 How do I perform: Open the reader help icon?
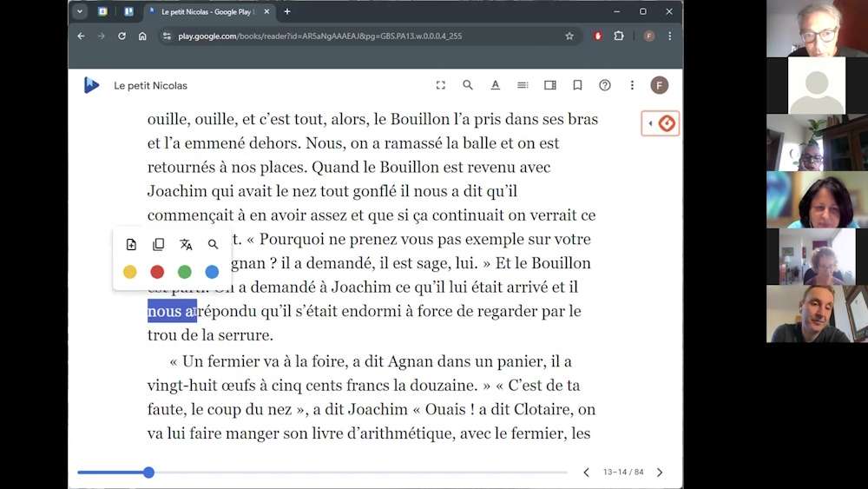pos(605,85)
